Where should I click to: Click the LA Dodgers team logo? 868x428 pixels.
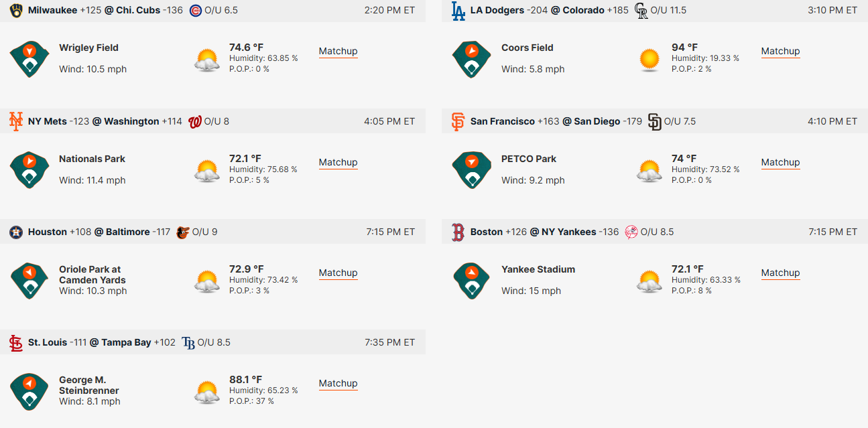click(x=458, y=10)
